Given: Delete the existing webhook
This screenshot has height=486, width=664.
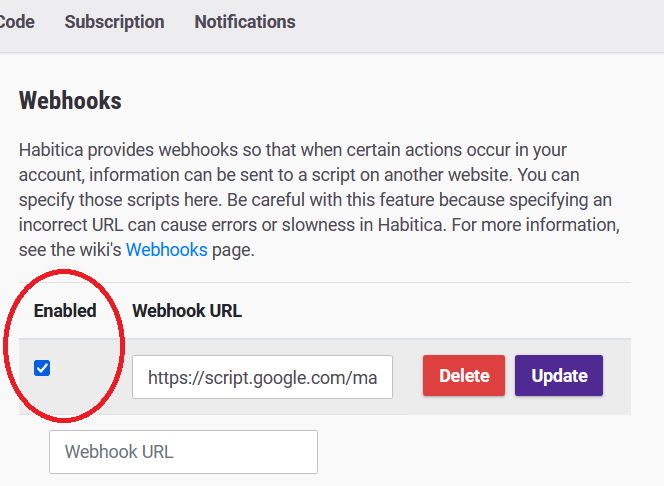Looking at the screenshot, I should click(464, 376).
